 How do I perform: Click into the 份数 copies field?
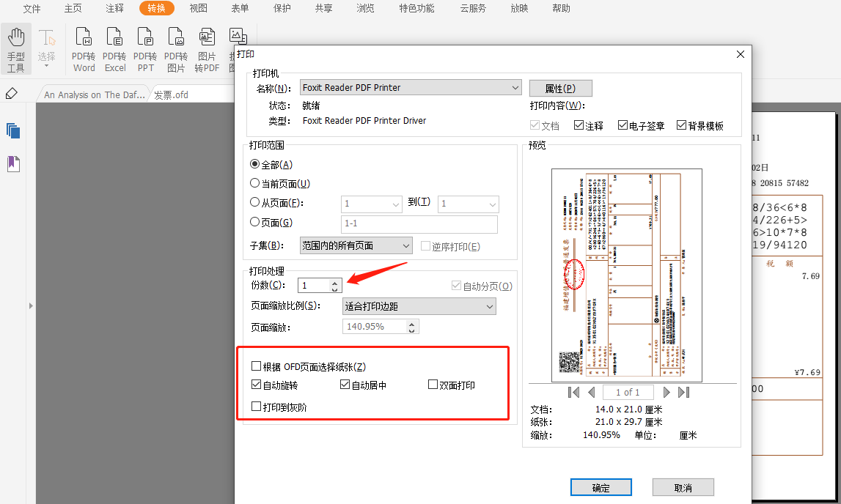coord(314,286)
